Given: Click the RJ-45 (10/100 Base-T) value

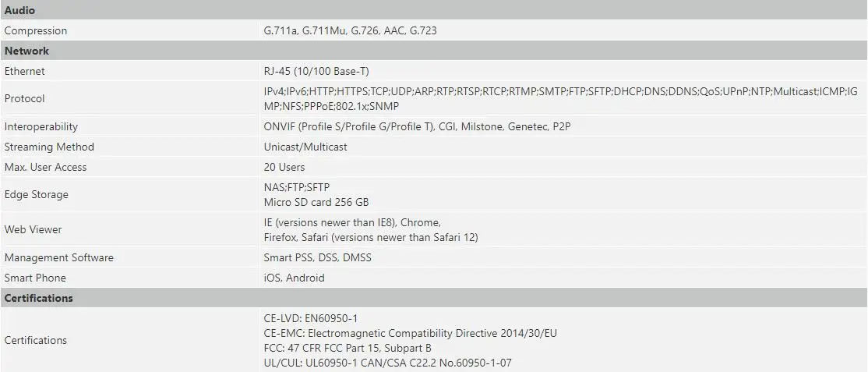Looking at the screenshot, I should tap(316, 71).
